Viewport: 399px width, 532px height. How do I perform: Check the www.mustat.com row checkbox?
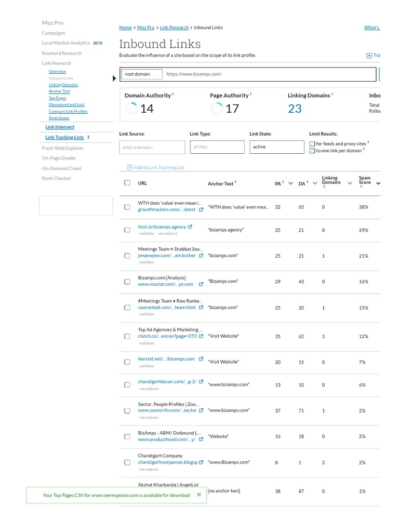[x=127, y=282]
